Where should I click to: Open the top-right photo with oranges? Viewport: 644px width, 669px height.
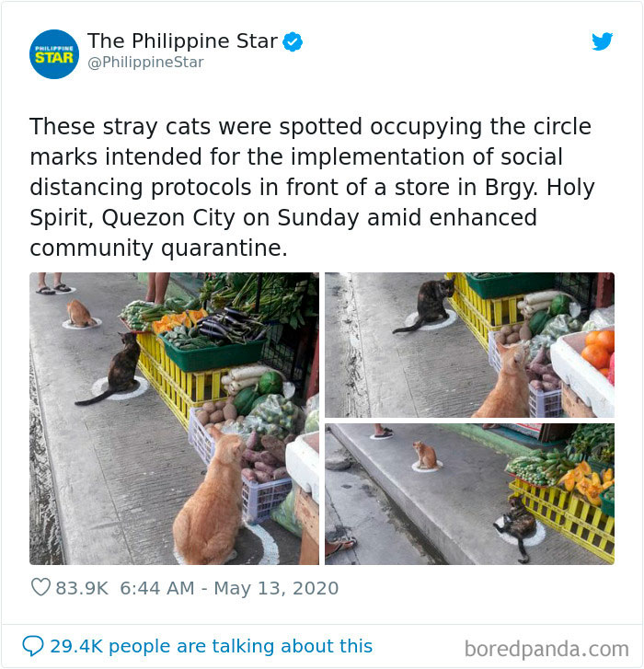coord(469,345)
